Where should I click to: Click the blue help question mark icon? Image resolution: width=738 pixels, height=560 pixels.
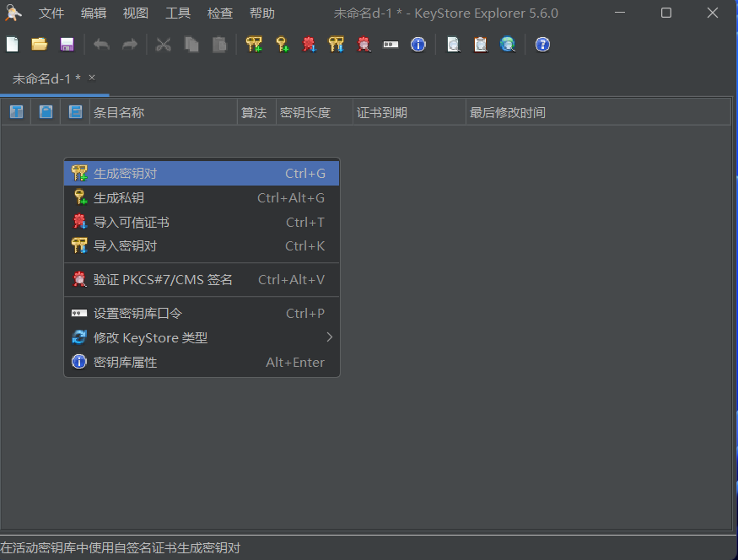pos(542,45)
